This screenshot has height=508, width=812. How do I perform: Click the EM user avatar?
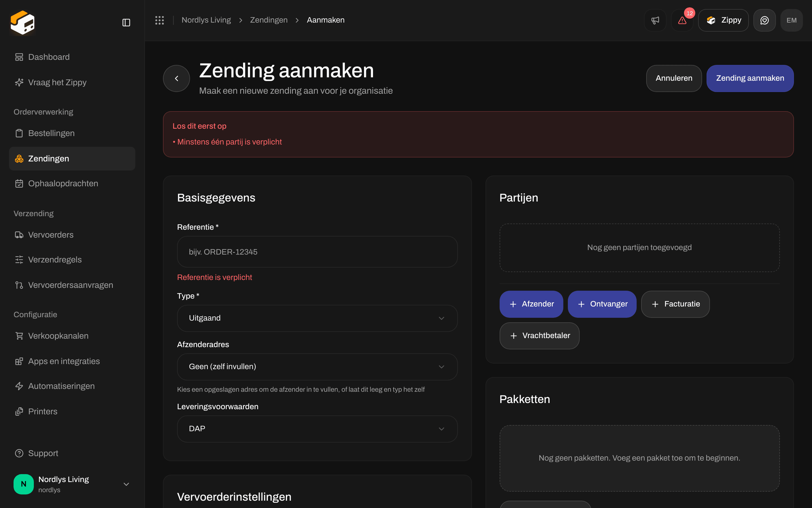coord(791,20)
